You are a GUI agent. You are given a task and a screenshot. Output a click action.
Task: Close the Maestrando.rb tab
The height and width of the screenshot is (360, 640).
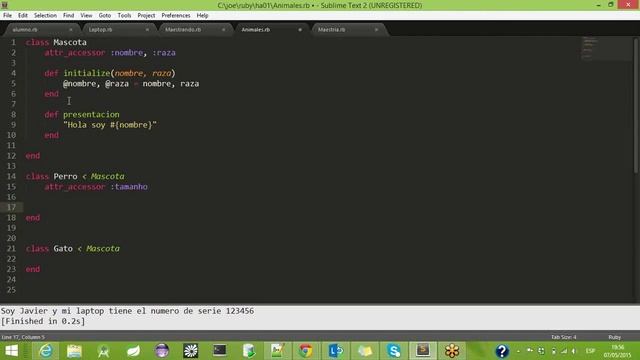click(223, 30)
